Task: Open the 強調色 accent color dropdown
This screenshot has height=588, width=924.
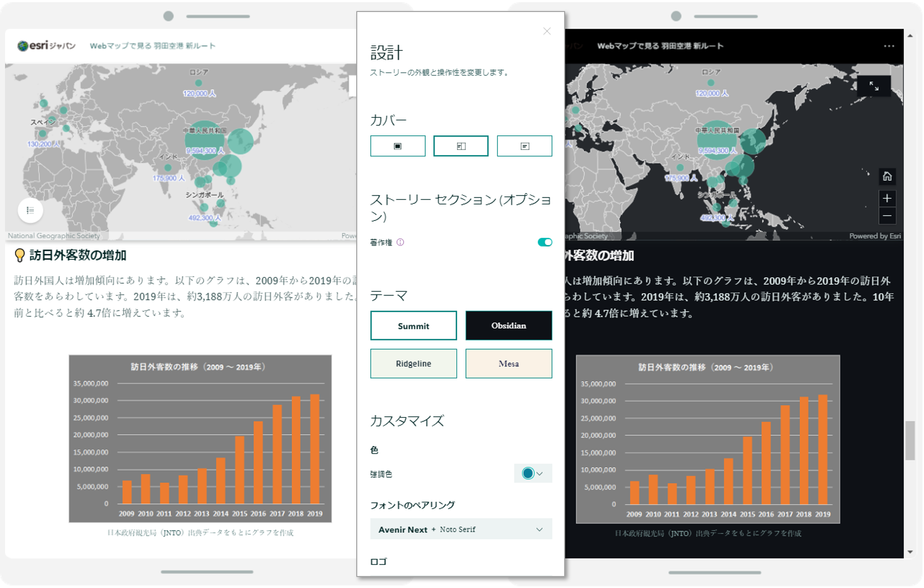Action: (x=541, y=474)
